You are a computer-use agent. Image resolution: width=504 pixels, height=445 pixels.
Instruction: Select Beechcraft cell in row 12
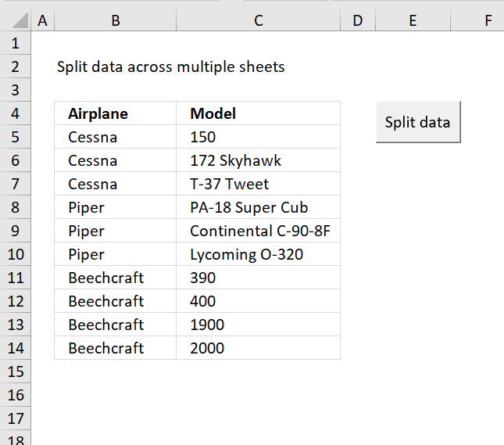tap(116, 302)
